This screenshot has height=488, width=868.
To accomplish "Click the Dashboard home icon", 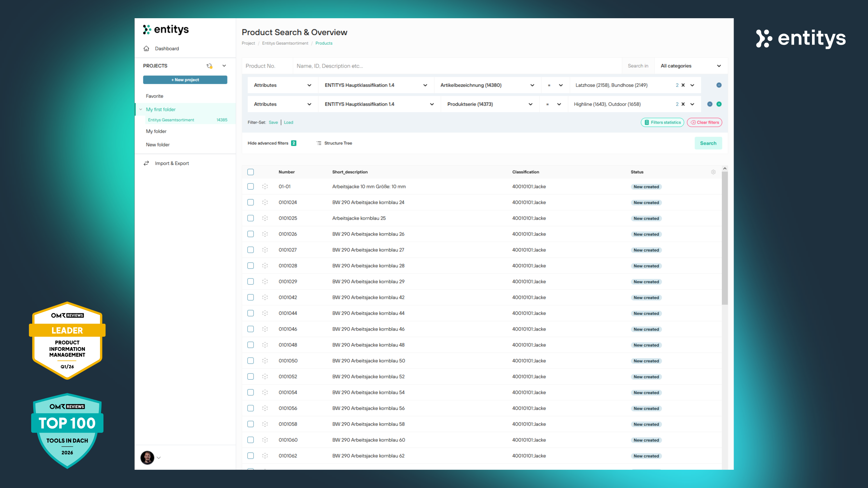I will point(146,48).
